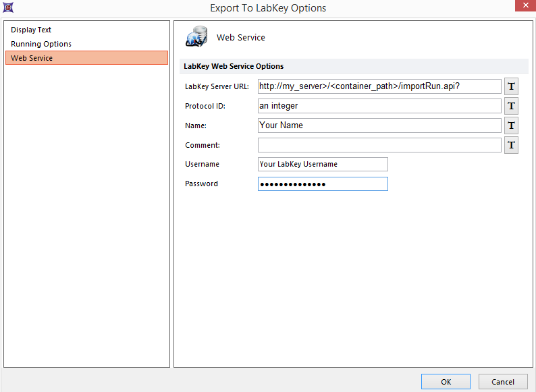Click the empty Comment field
Viewport: 536px width, 392px height.
tap(379, 145)
